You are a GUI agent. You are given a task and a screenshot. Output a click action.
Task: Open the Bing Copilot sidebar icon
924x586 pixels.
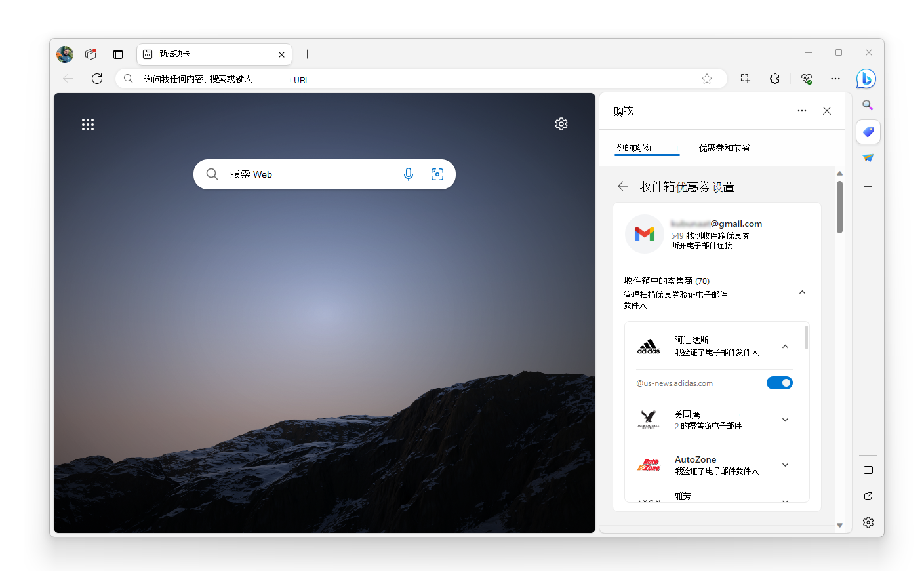866,79
